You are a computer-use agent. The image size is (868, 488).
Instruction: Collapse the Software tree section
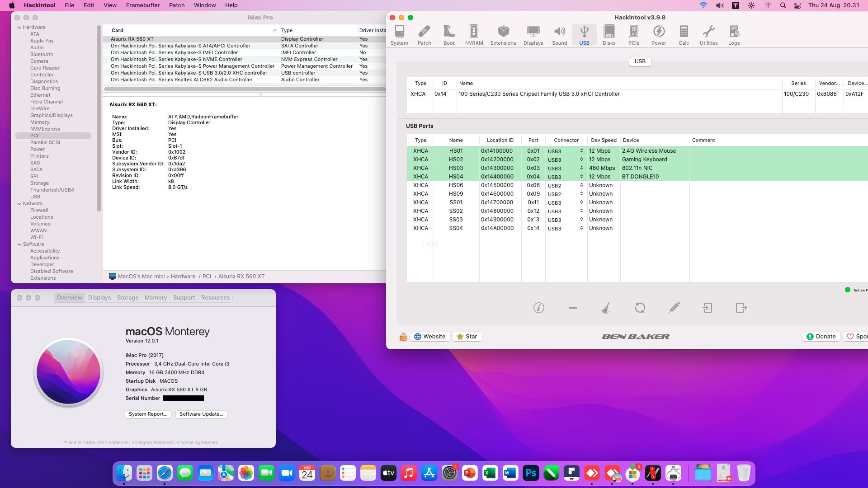19,244
